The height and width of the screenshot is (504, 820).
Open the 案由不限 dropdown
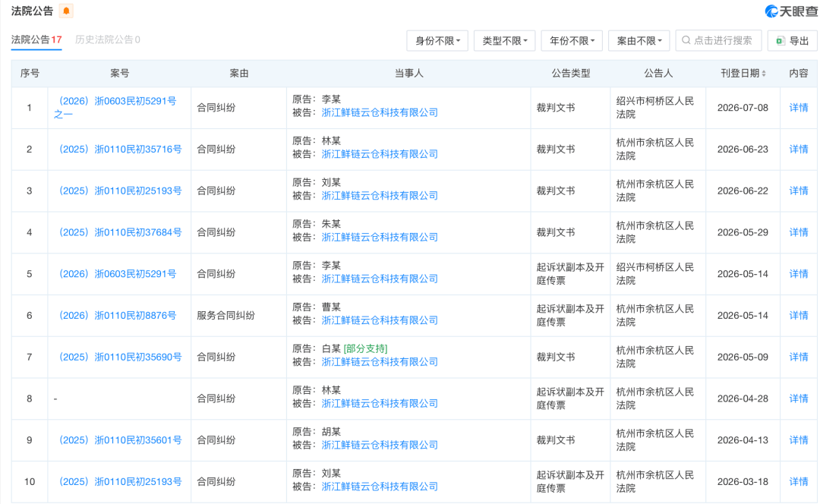click(x=639, y=41)
